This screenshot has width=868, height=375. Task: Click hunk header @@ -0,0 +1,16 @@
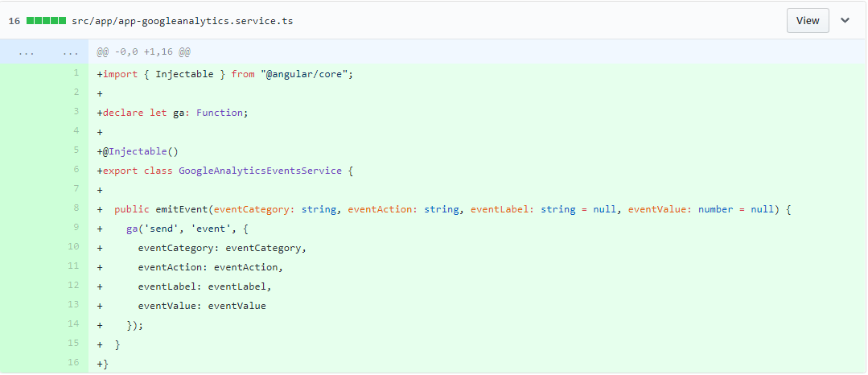[144, 52]
